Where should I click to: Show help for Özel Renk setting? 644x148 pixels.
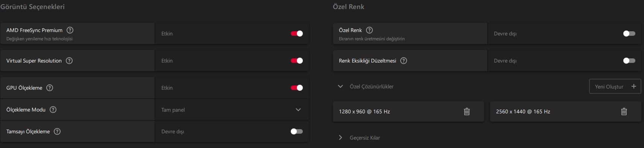coord(369,30)
